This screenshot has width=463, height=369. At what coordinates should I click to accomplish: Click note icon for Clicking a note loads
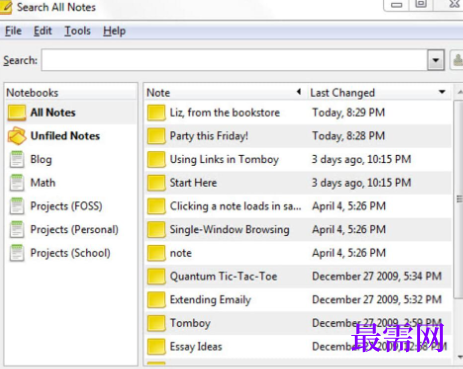click(156, 206)
